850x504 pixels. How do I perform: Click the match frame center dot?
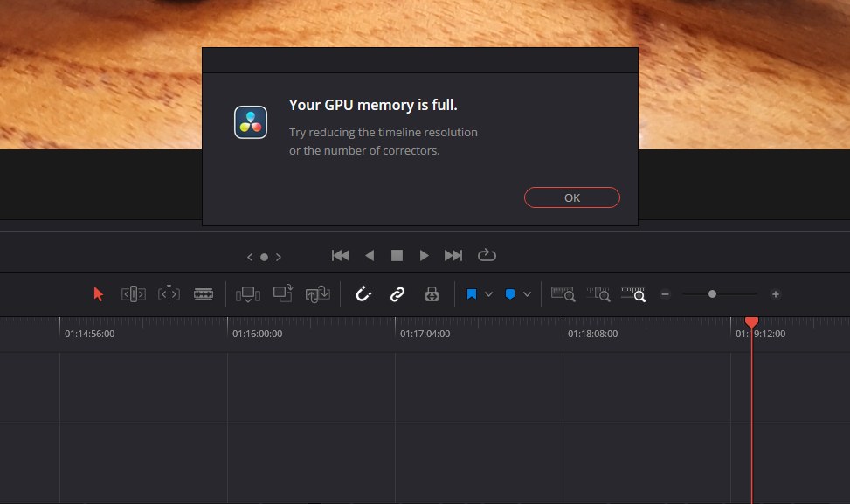[x=264, y=258]
